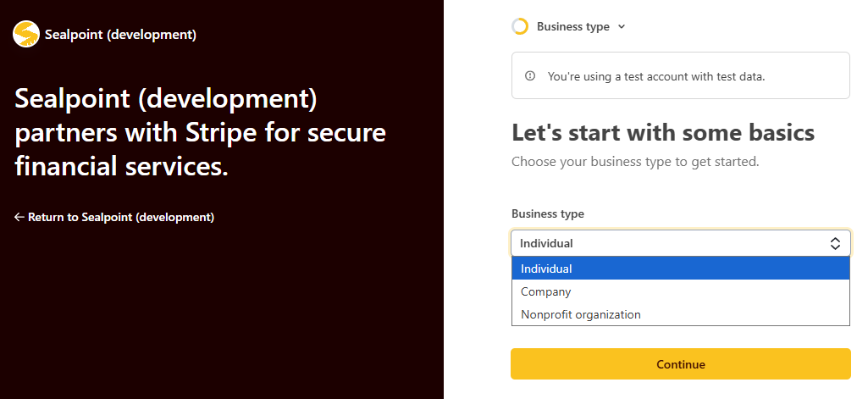
Task: Click the Let's start with some basics heading
Action: tap(663, 133)
